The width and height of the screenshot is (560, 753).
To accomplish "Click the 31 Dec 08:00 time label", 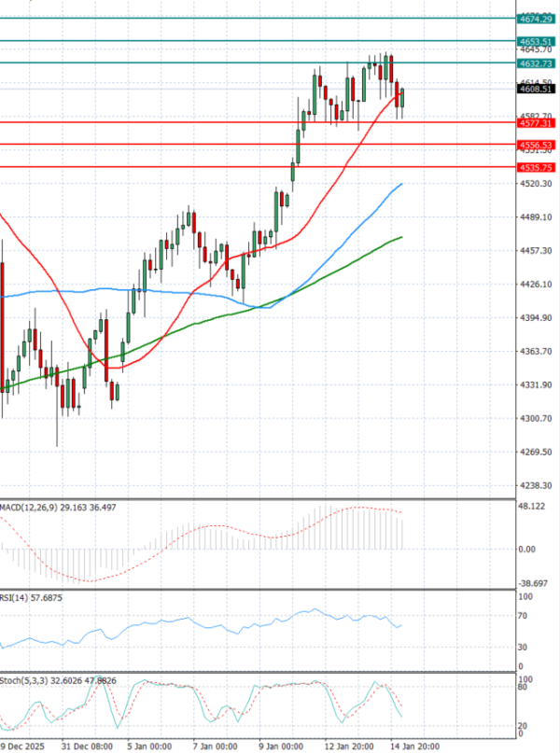I will 86,746.
